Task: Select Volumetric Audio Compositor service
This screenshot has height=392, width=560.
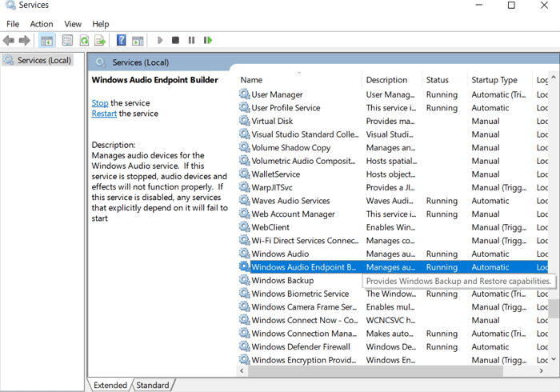Action: (x=393, y=161)
